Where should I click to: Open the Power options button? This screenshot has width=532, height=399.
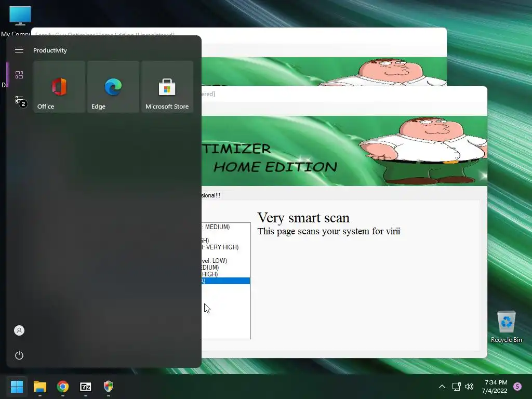point(19,355)
